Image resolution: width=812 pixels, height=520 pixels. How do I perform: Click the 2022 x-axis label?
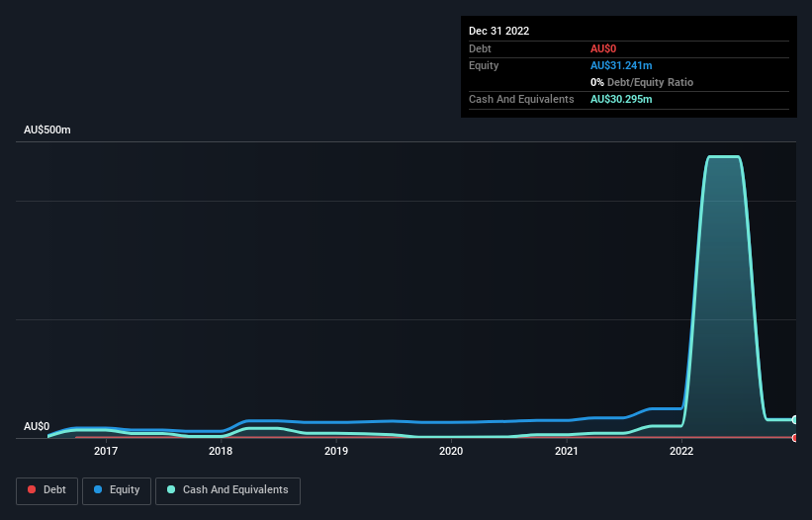tap(681, 451)
